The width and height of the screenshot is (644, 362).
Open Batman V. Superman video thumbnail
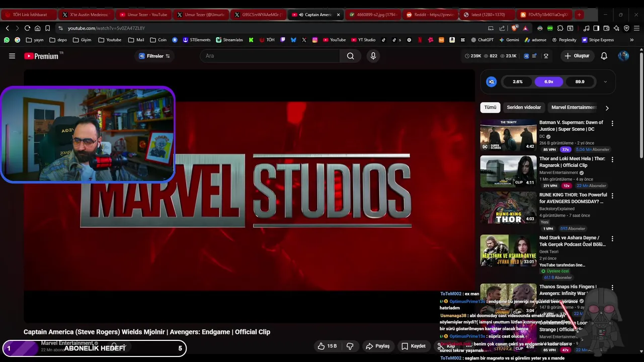(508, 135)
